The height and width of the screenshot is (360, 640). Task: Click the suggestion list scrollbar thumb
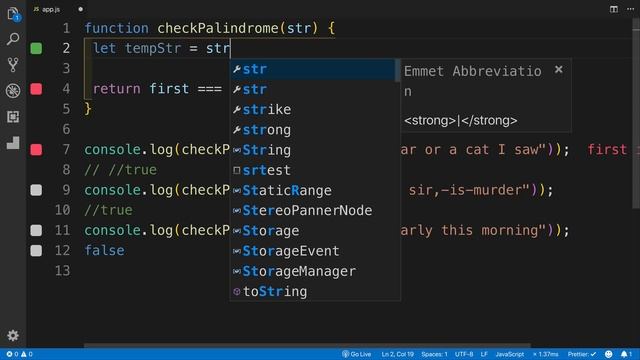[398, 70]
